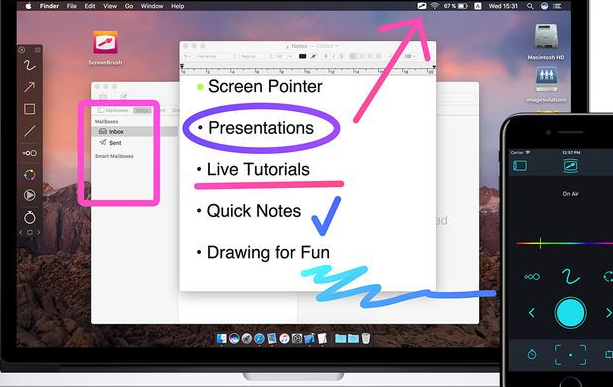Open the paragraph styles dropdown in Notes toolbar
The image size is (613, 387).
click(x=188, y=56)
